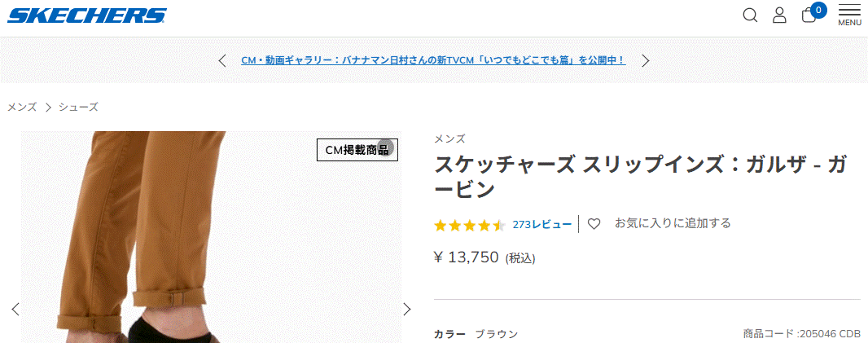Click the Skechers logo
868x343 pixels.
[86, 15]
